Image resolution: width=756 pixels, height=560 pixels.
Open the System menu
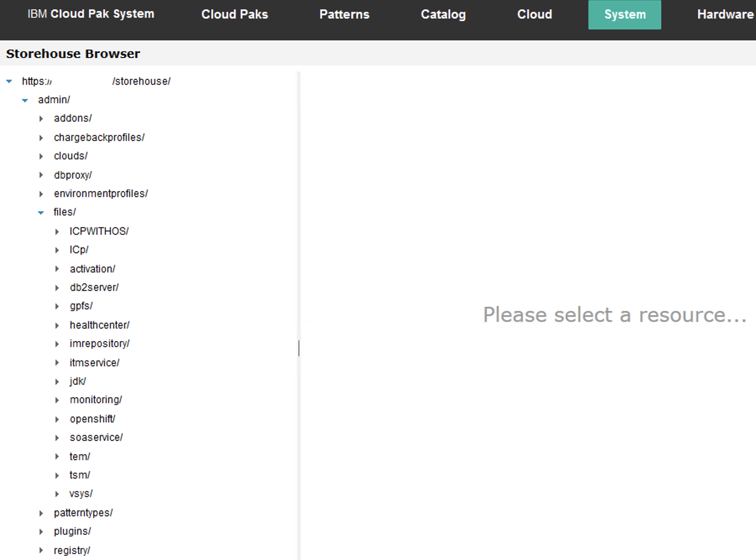coord(625,15)
